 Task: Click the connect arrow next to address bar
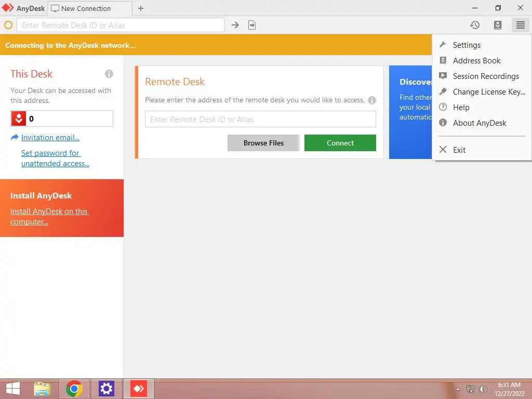click(235, 25)
